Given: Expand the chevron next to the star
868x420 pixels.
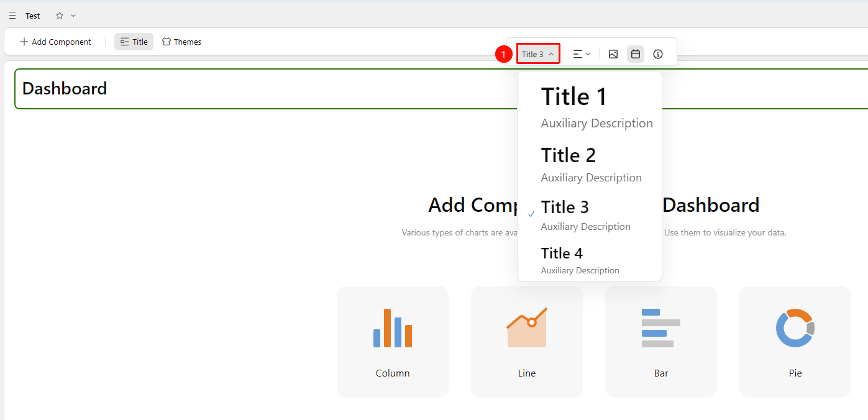Looking at the screenshot, I should 73,16.
